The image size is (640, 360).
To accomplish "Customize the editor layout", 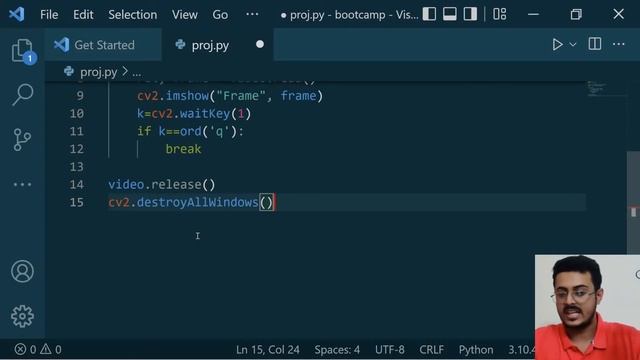I will (500, 14).
